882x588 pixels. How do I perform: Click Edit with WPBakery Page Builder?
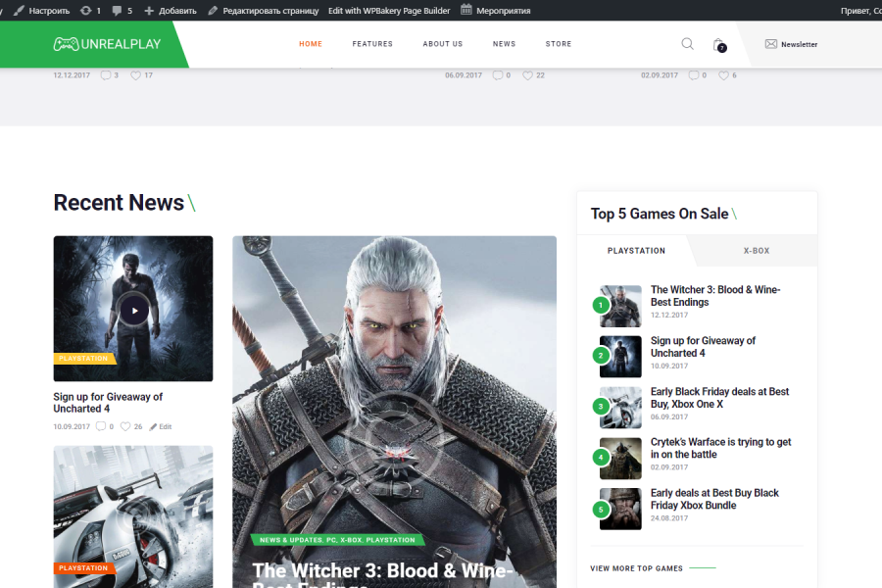[389, 10]
